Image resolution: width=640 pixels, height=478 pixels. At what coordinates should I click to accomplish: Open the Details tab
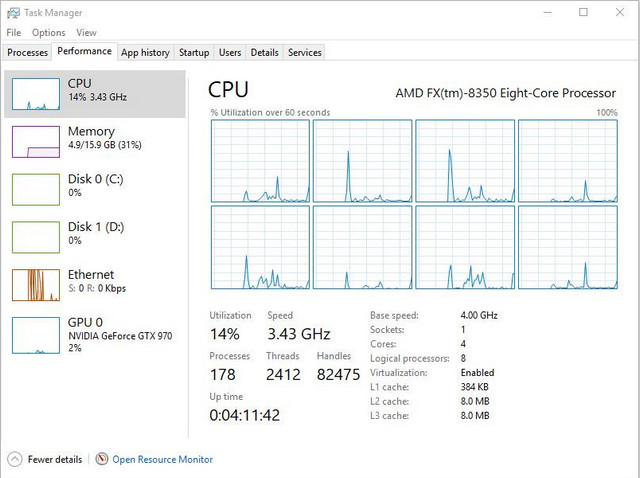tap(264, 52)
